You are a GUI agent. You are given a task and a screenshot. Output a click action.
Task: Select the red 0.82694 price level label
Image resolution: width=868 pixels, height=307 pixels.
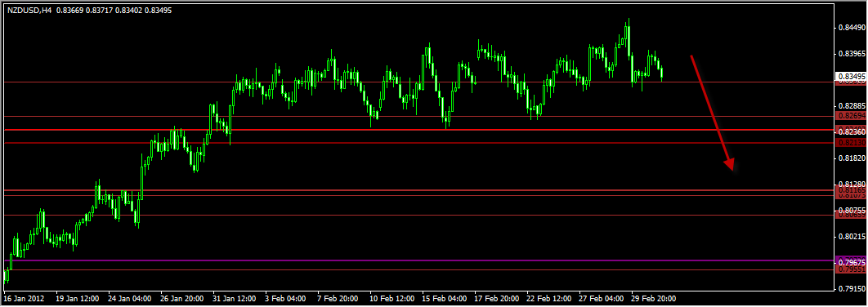click(852, 117)
